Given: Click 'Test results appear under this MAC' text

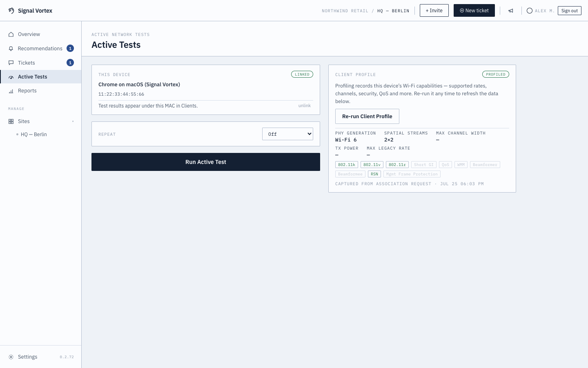Looking at the screenshot, I should click(x=148, y=106).
